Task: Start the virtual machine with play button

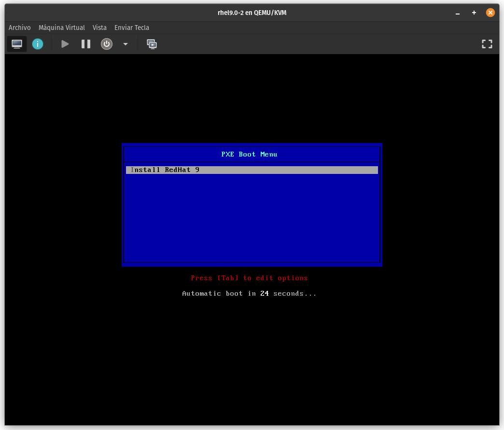Action: [x=65, y=44]
